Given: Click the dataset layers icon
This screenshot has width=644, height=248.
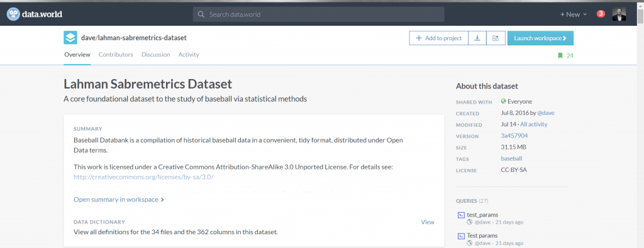Looking at the screenshot, I should point(70,38).
